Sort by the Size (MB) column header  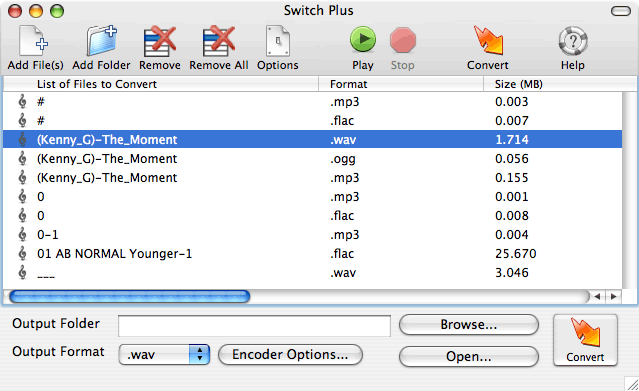[x=560, y=84]
